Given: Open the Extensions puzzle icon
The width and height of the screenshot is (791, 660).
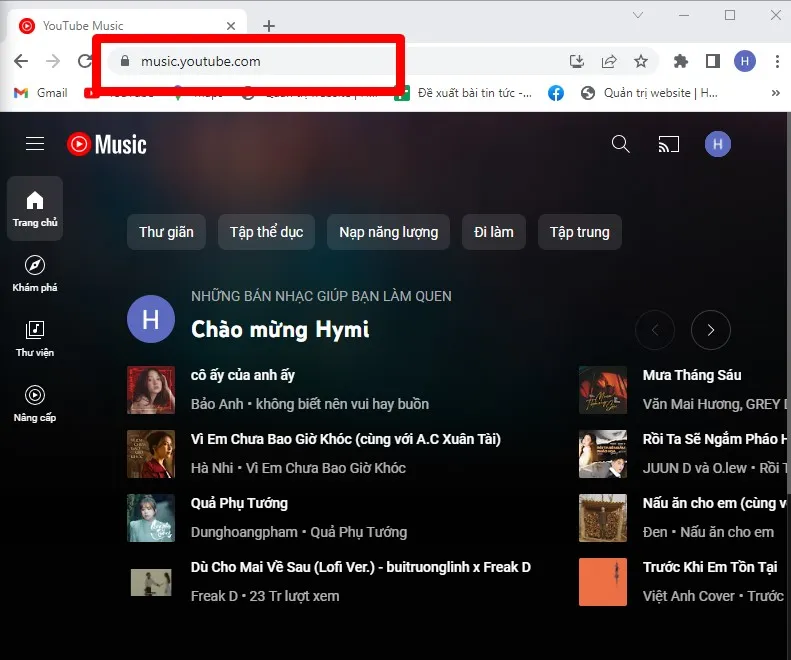Looking at the screenshot, I should 681,61.
